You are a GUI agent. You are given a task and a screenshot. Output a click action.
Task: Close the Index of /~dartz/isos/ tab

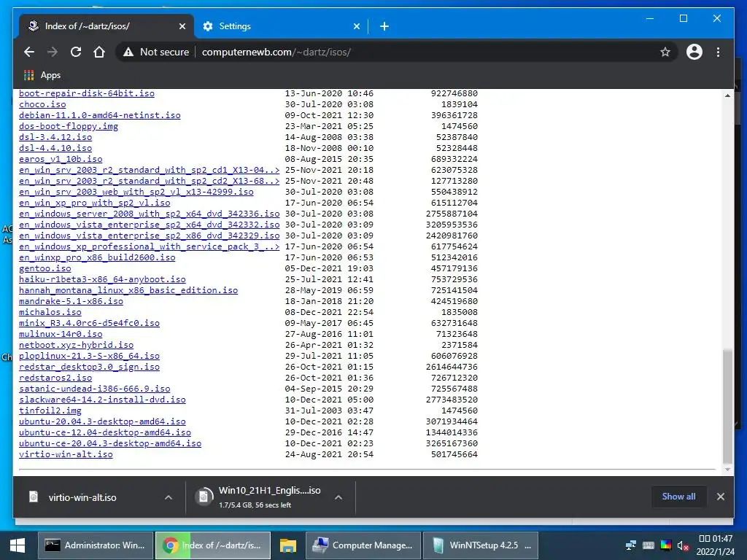[x=182, y=26]
